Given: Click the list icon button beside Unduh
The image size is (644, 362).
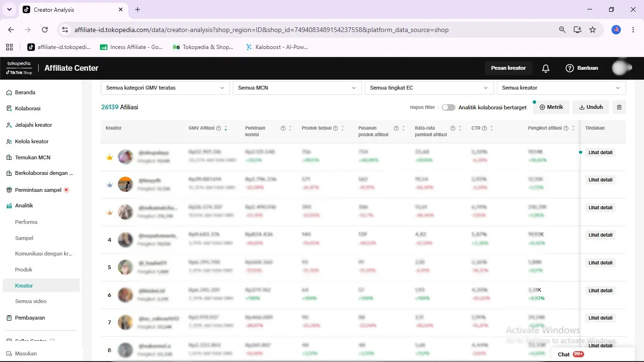Looking at the screenshot, I should 619,107.
